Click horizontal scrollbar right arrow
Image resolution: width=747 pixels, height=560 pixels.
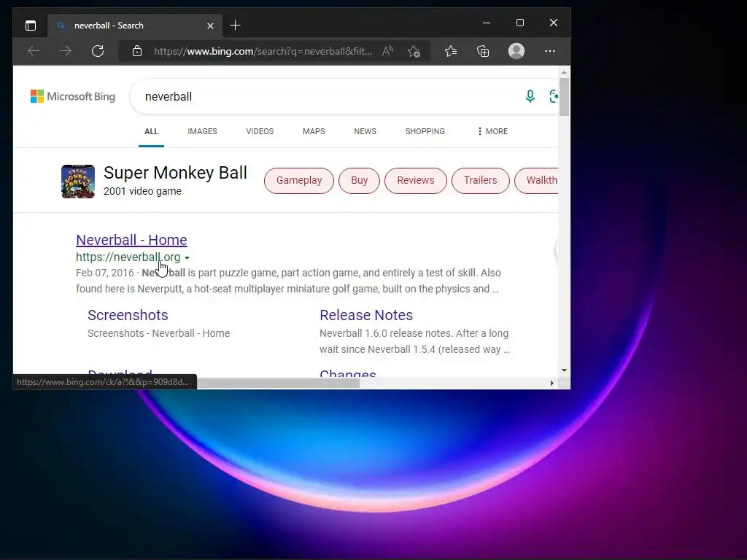coord(552,383)
